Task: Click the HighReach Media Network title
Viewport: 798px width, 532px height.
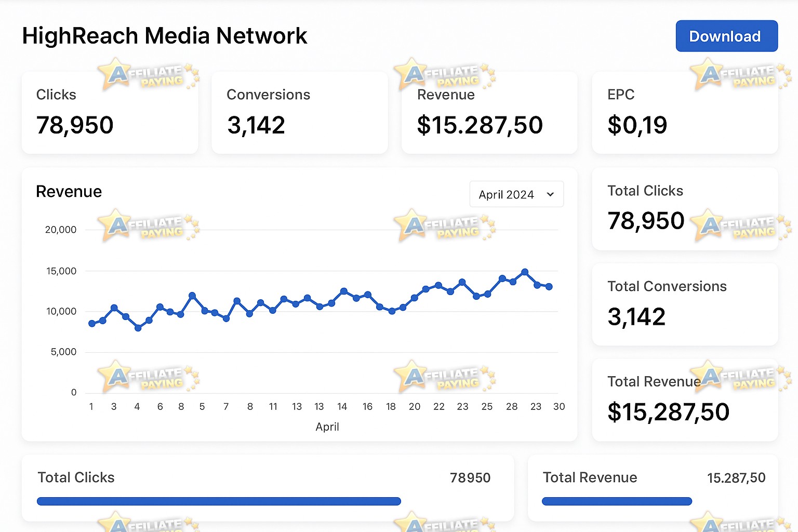Action: (165, 36)
